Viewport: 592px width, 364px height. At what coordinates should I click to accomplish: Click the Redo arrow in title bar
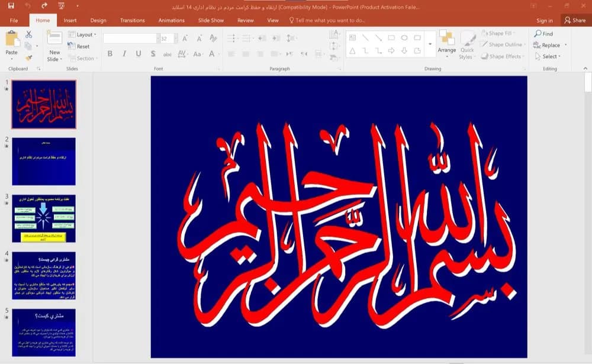pyautogui.click(x=44, y=6)
